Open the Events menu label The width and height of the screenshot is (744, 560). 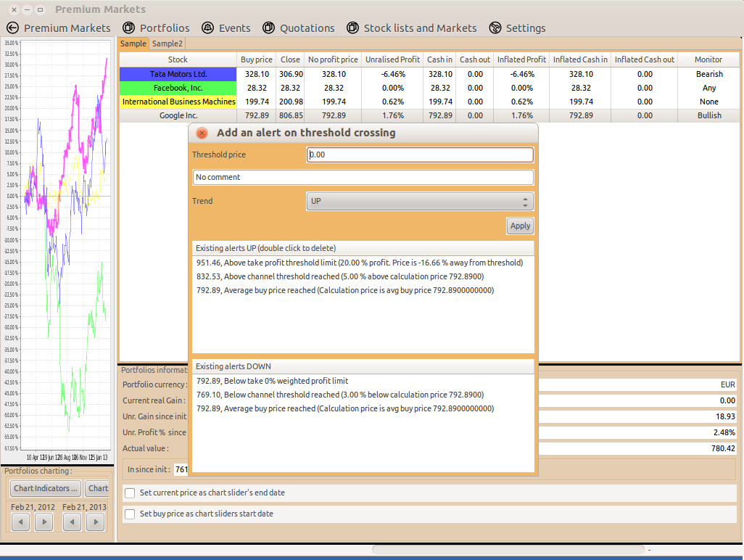(x=234, y=28)
